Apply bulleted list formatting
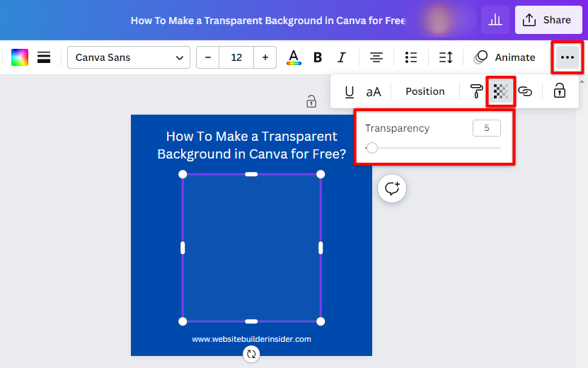The image size is (588, 368). (410, 57)
